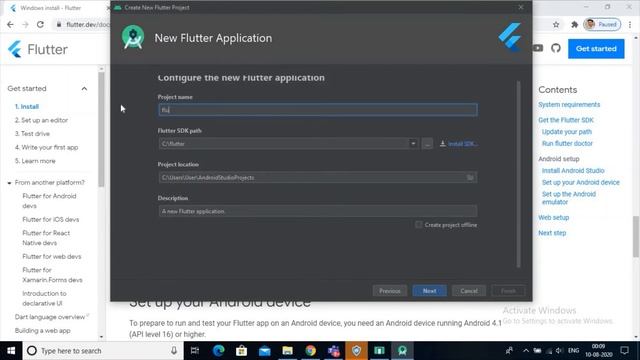Open Task View on the taskbar
This screenshot has width=640, height=360.
pos(195,351)
